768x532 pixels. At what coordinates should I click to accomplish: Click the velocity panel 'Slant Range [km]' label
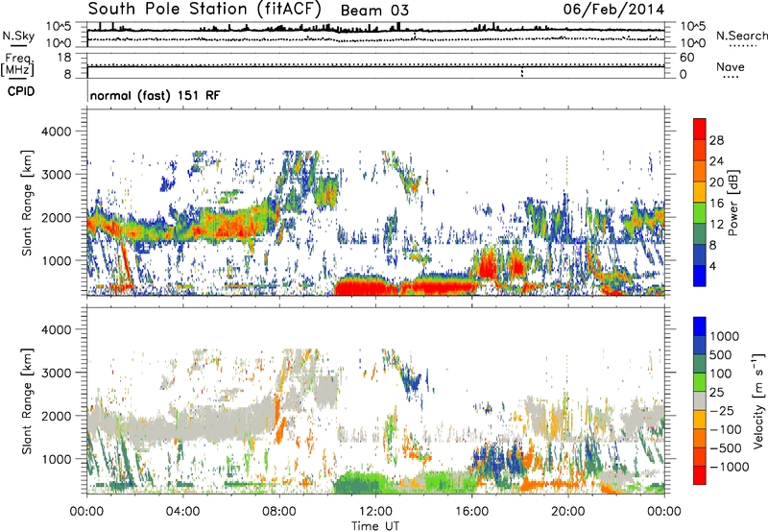point(27,400)
